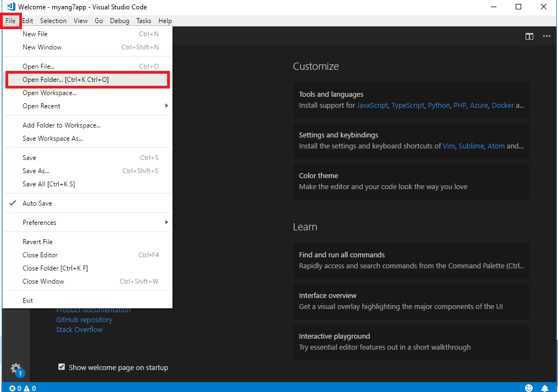Open the View menu

point(80,21)
